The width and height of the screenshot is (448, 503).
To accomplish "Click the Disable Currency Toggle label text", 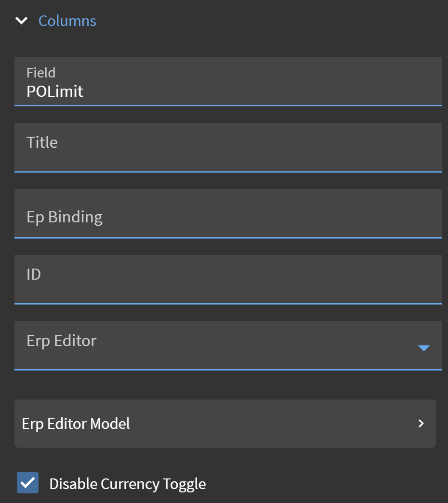I will coord(128,484).
